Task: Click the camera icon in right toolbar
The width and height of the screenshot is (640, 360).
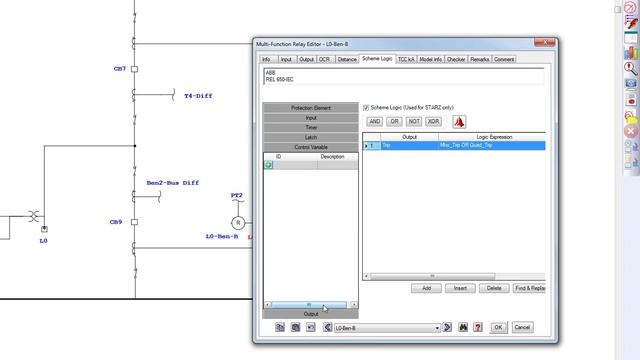Action: tap(631, 84)
